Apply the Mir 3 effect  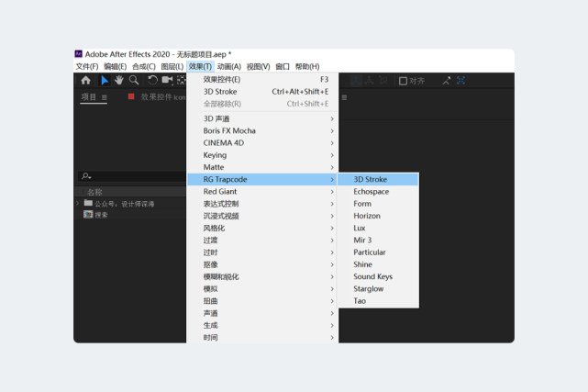(x=378, y=241)
